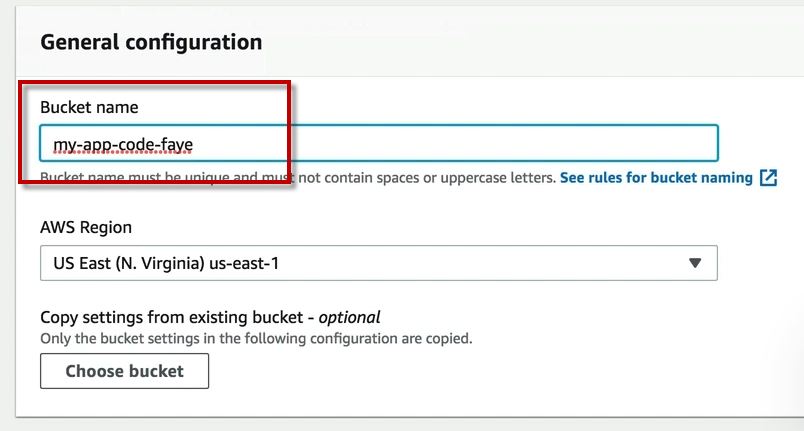This screenshot has width=804, height=431.
Task: Open the external link icon beside bucket naming rules
Action: pyautogui.click(x=768, y=178)
